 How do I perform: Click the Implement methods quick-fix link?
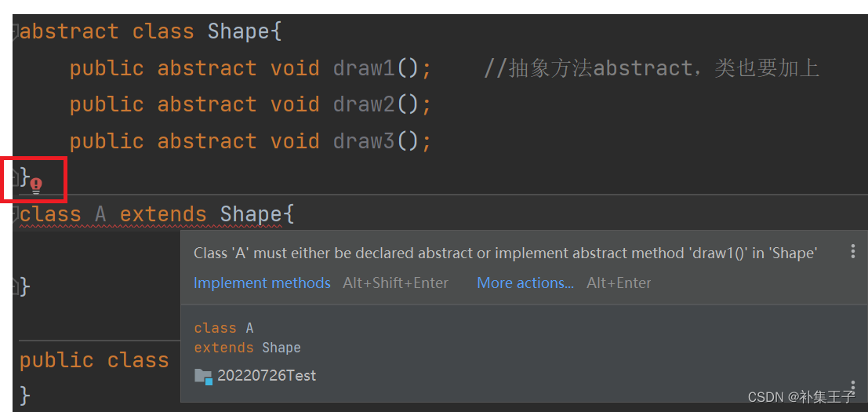[x=262, y=283]
